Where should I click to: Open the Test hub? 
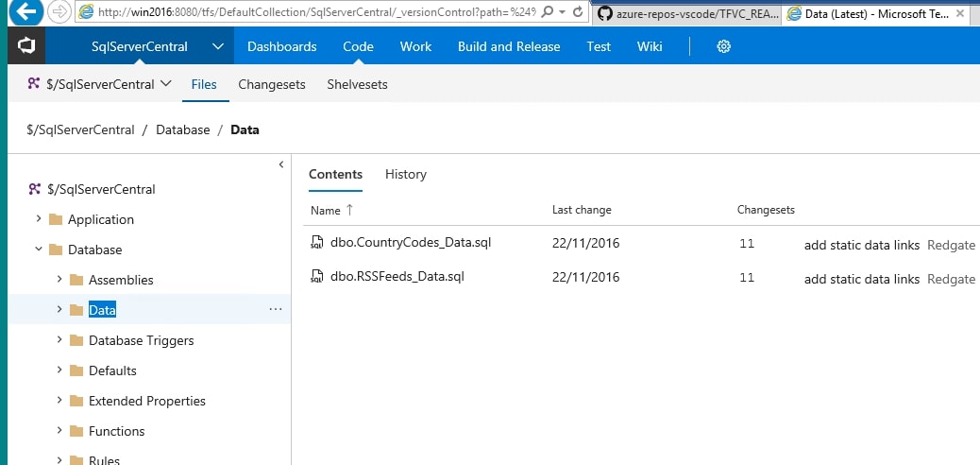[599, 46]
